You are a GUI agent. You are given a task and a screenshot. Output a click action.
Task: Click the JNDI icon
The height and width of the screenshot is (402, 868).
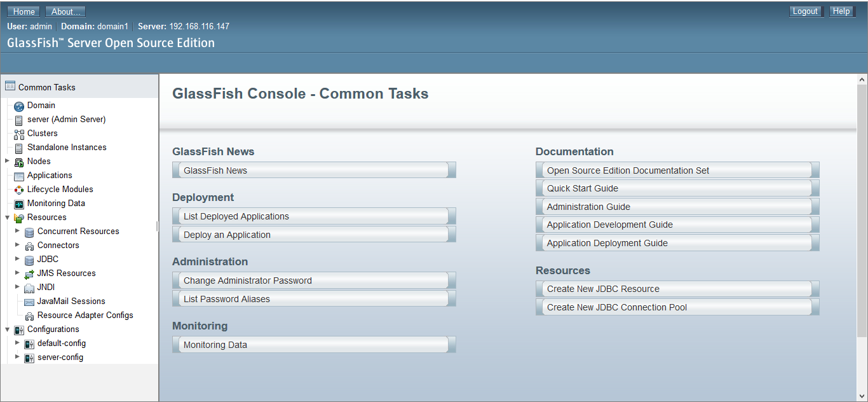pyautogui.click(x=29, y=288)
